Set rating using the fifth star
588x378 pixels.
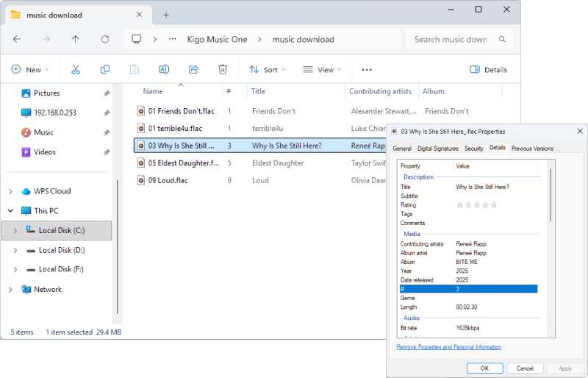click(494, 205)
